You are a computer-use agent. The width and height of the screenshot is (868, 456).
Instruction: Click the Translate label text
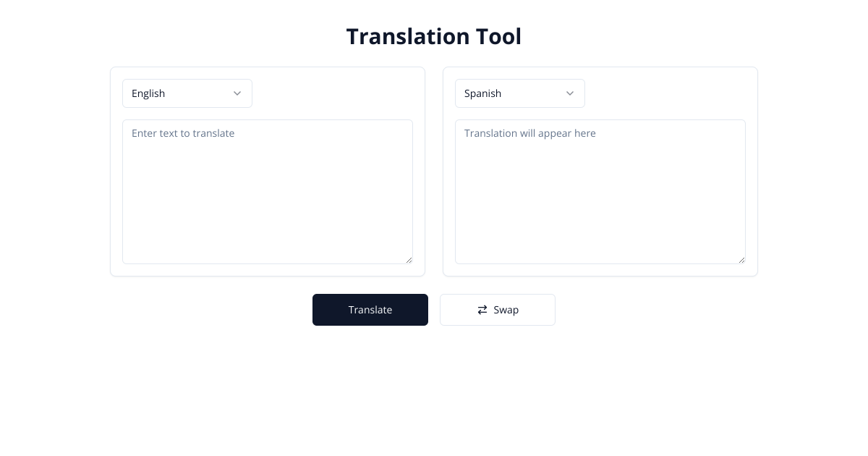point(370,310)
